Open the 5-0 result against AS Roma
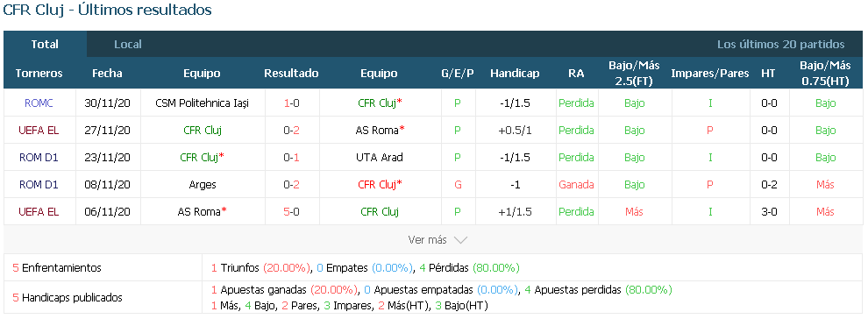Image resolution: width=868 pixels, height=319 pixels. (x=291, y=212)
